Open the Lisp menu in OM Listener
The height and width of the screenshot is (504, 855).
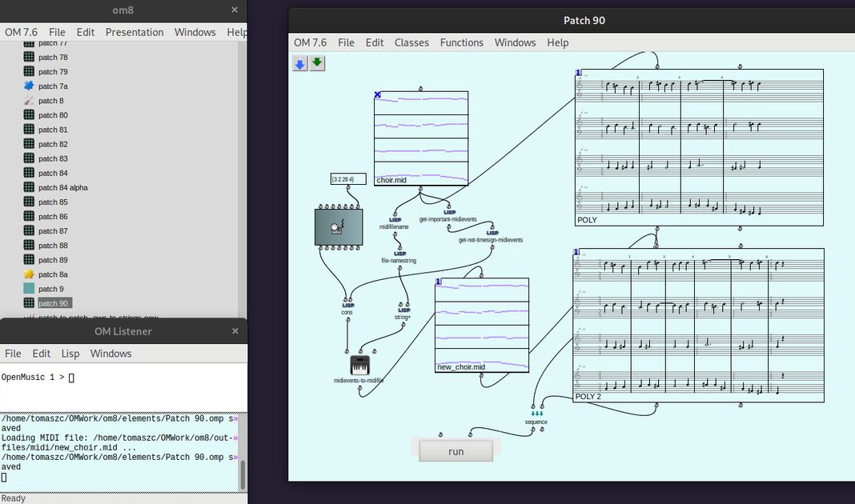pos(70,354)
